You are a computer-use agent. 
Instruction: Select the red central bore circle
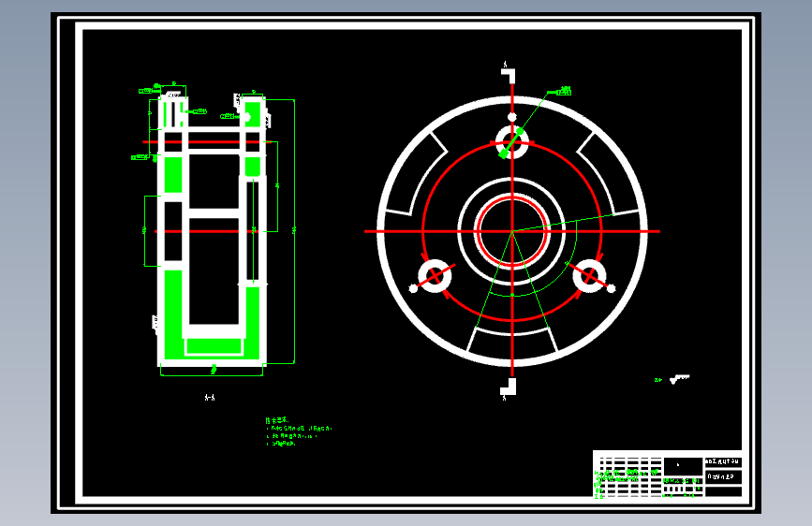click(x=511, y=231)
